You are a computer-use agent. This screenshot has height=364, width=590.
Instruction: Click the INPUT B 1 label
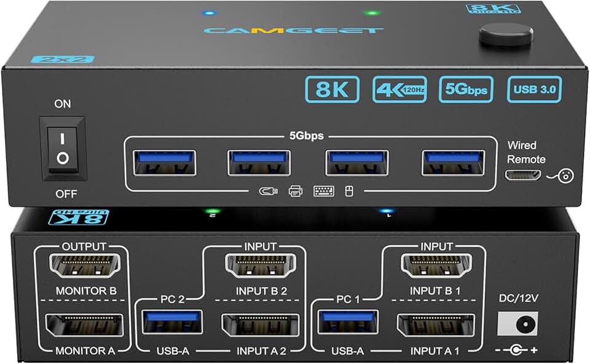(x=435, y=291)
